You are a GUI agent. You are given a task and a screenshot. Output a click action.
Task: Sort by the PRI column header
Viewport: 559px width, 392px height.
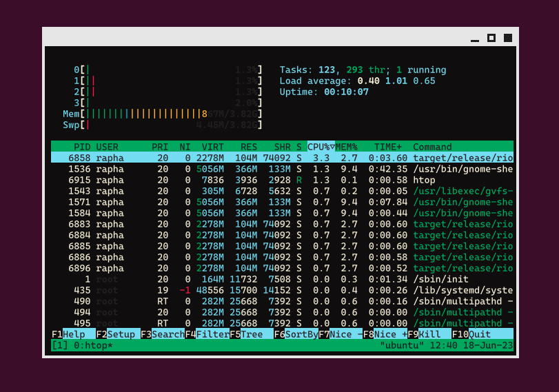point(160,147)
